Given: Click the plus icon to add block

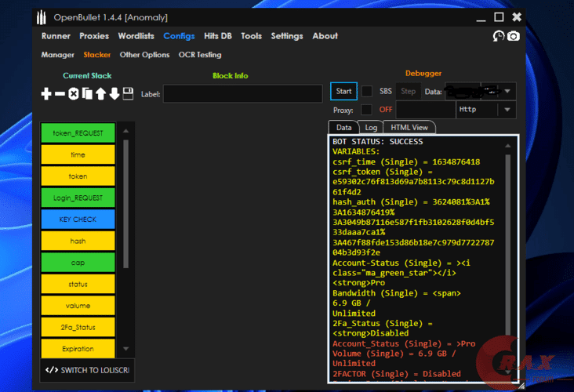Looking at the screenshot, I should pyautogui.click(x=46, y=94).
